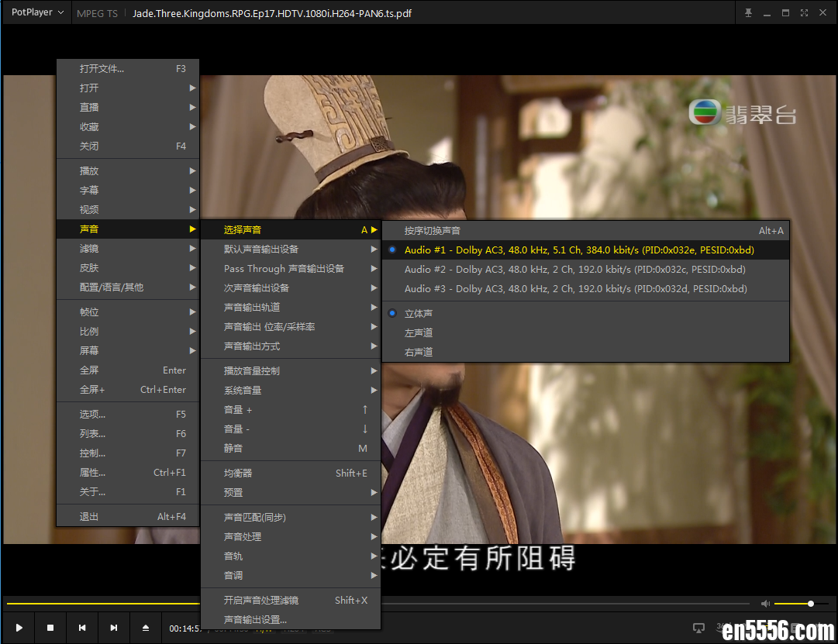Click the eject/open file icon

click(x=146, y=628)
